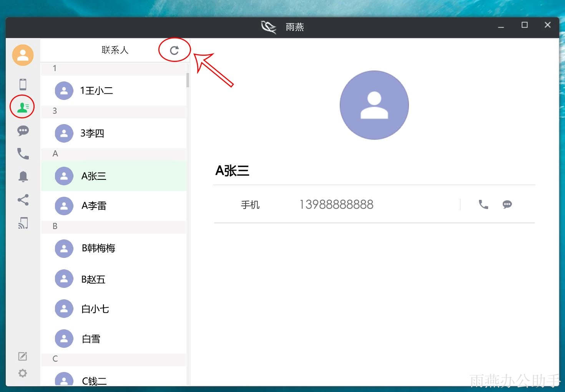
Task: Send message to A张三 via chat icon
Action: tap(507, 204)
